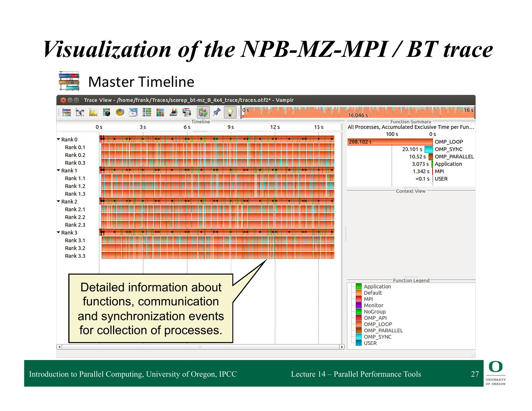The width and height of the screenshot is (532, 411).
Task: Click the timeline horizontal scrollbar right arrow
Action: (342, 347)
